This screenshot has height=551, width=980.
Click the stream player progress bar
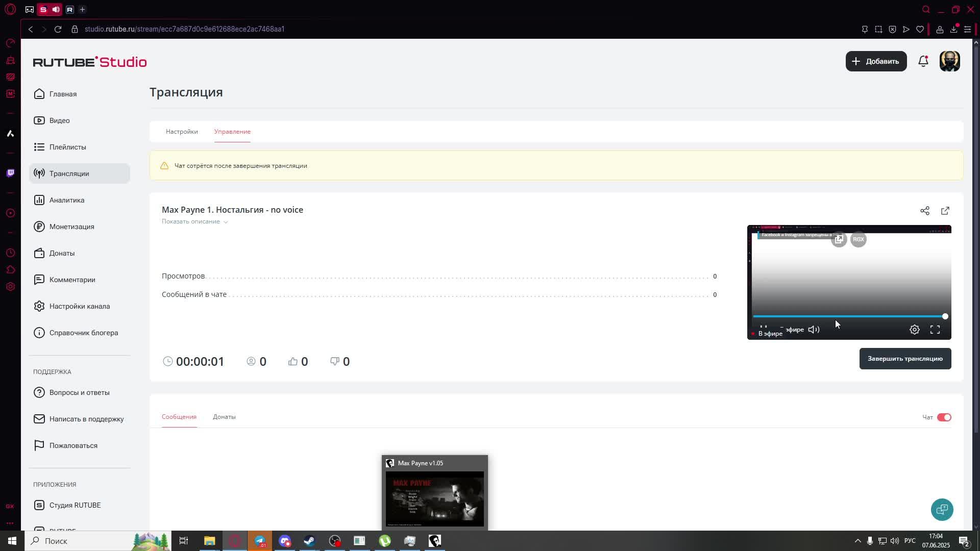click(x=849, y=316)
